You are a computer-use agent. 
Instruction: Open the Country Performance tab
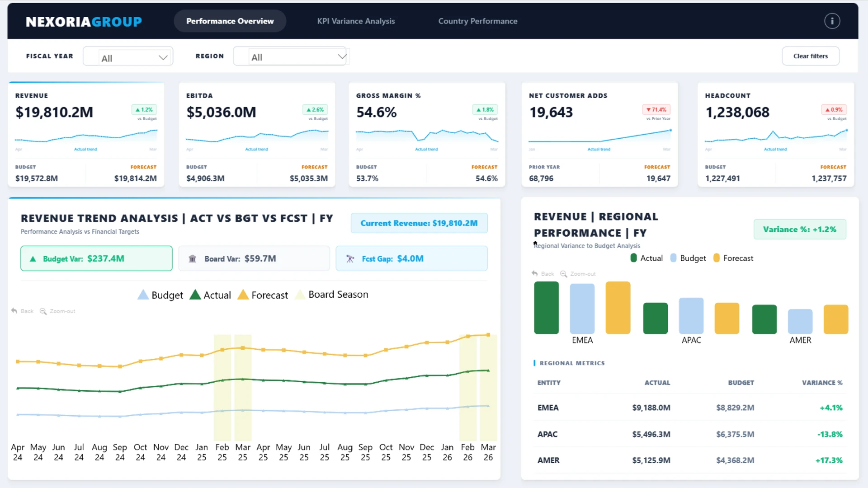click(x=477, y=21)
